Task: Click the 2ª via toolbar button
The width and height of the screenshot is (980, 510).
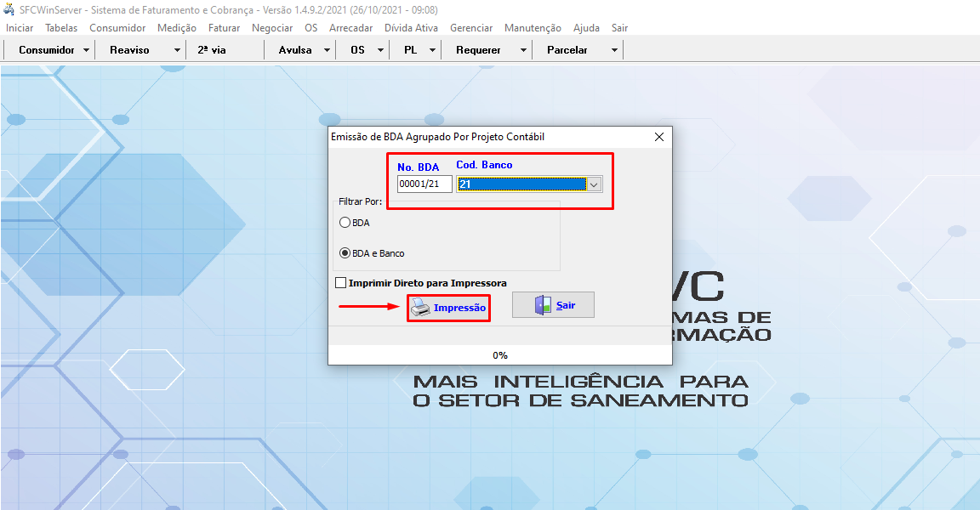Action: tap(212, 50)
